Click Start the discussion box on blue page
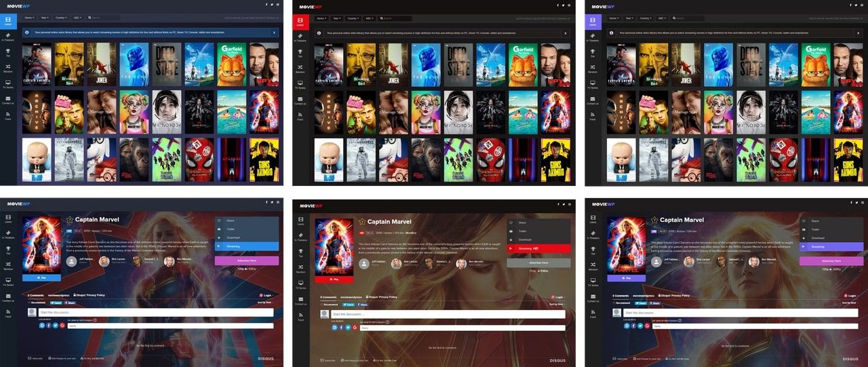 155,312
